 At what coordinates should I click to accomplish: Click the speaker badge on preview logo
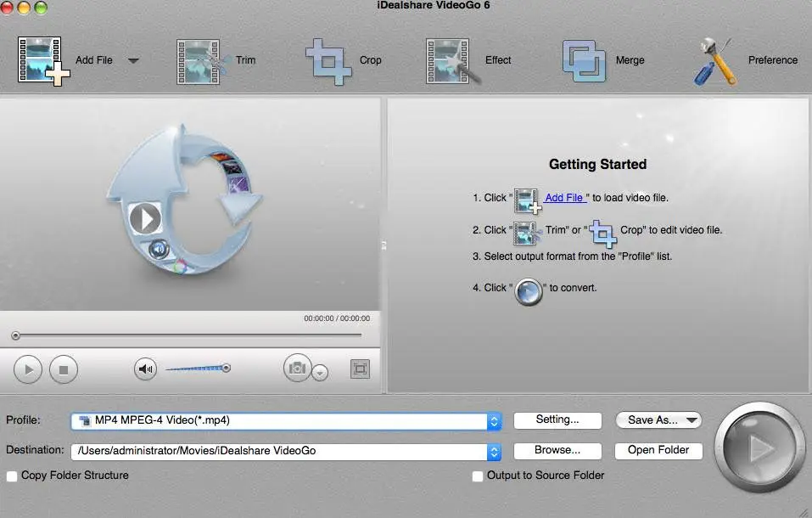pos(159,250)
